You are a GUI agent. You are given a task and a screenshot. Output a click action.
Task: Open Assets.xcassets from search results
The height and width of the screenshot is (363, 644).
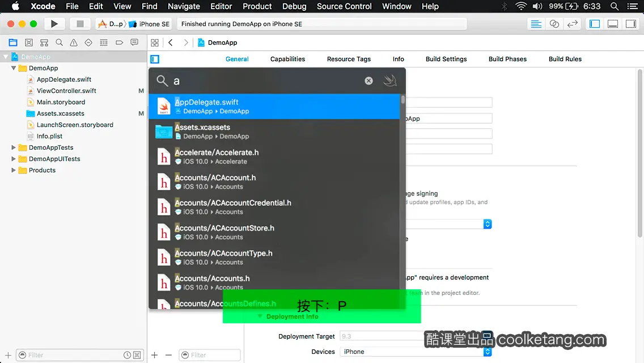point(274,132)
